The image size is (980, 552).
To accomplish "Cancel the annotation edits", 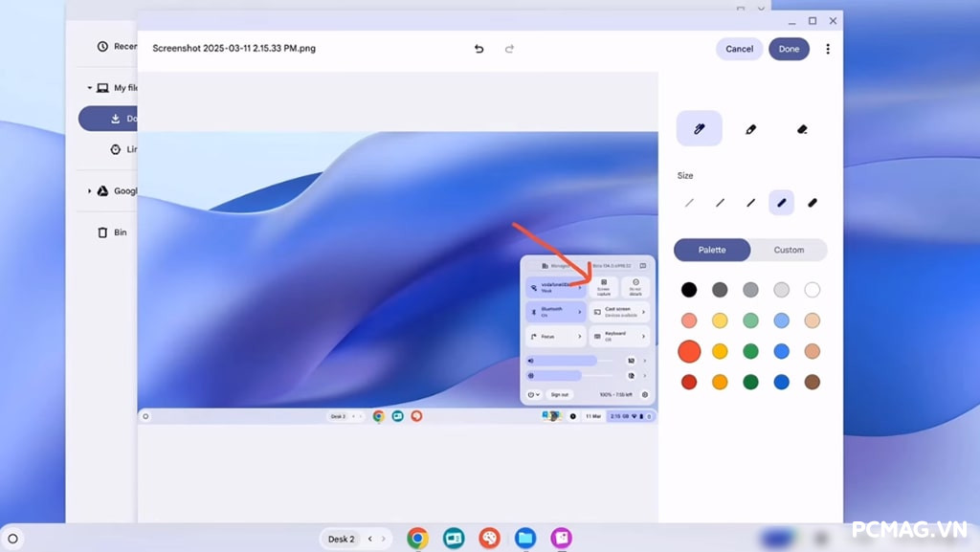I will pos(739,48).
